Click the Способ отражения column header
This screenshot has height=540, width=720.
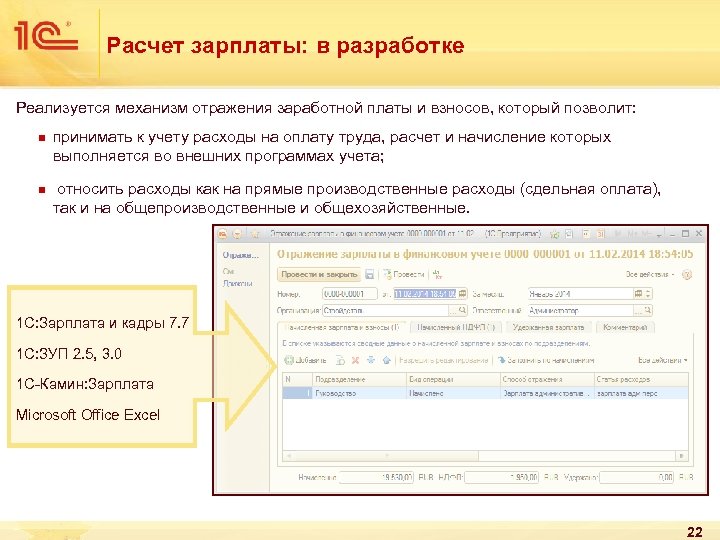coord(547,379)
